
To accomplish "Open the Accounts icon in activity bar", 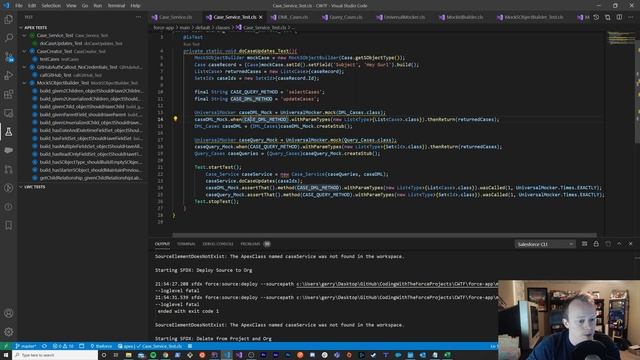I will tap(9, 313).
